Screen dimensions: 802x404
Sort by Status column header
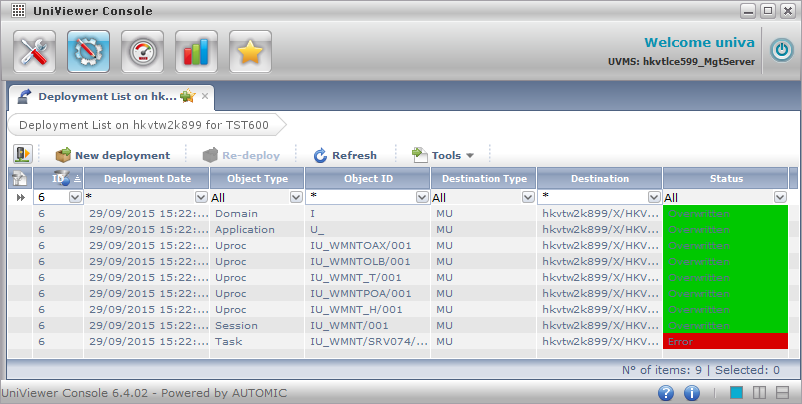click(x=726, y=178)
